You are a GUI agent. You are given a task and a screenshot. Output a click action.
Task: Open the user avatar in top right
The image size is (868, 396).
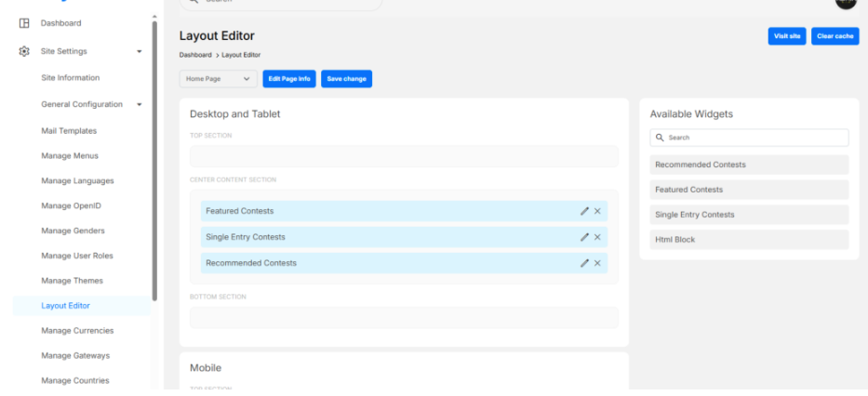click(x=846, y=3)
